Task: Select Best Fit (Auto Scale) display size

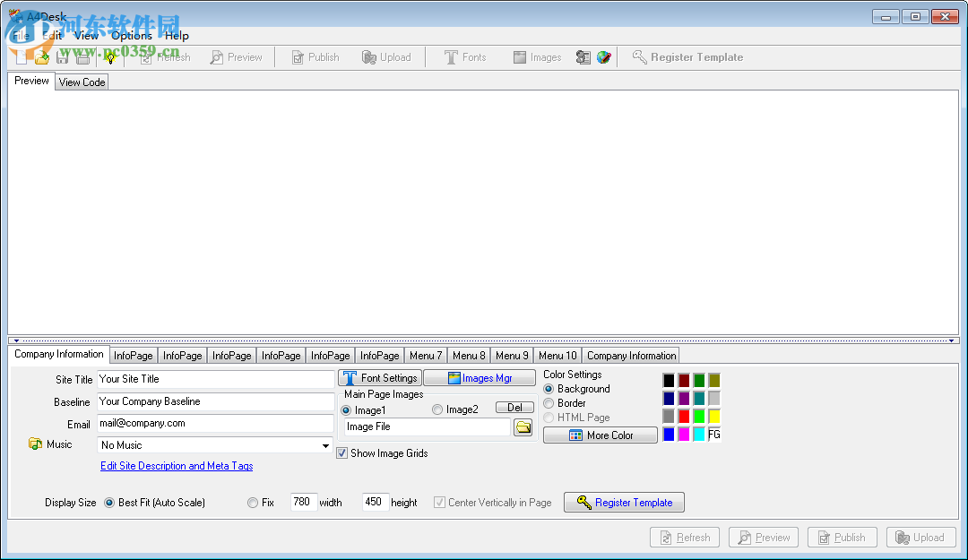Action: coord(109,503)
